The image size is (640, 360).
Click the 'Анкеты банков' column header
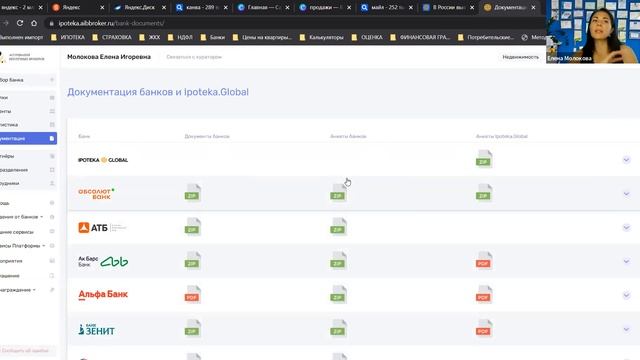click(348, 136)
